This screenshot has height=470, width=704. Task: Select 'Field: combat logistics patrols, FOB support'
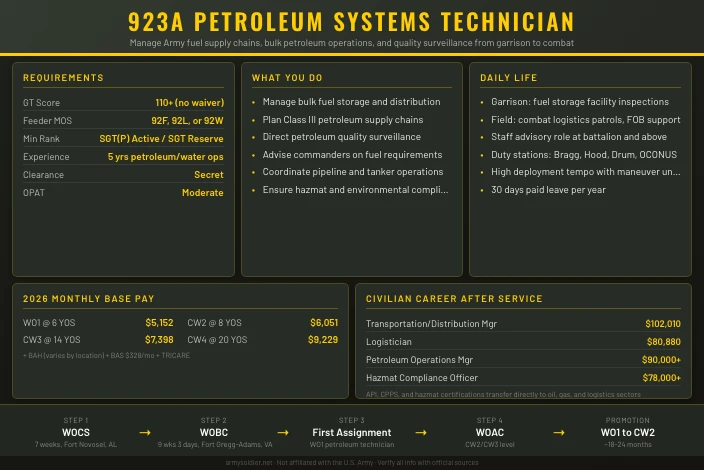(x=585, y=120)
